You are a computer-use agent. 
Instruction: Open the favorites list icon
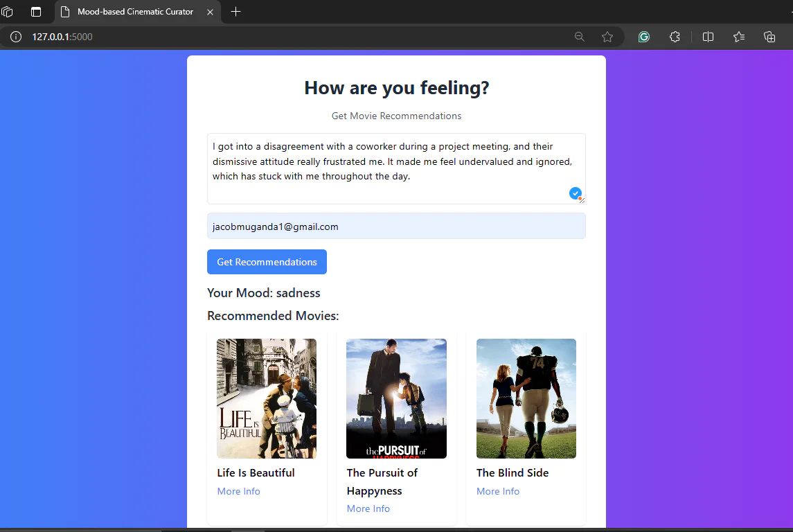[739, 37]
